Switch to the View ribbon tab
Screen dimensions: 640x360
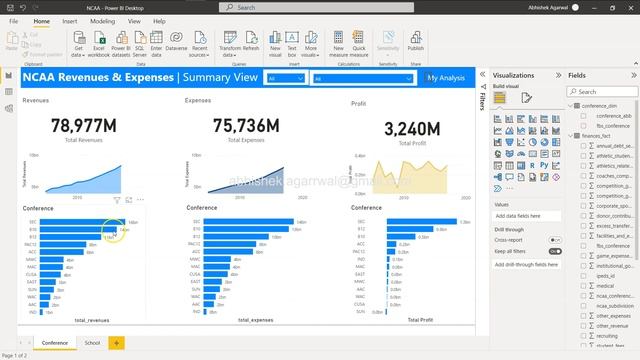(134, 21)
